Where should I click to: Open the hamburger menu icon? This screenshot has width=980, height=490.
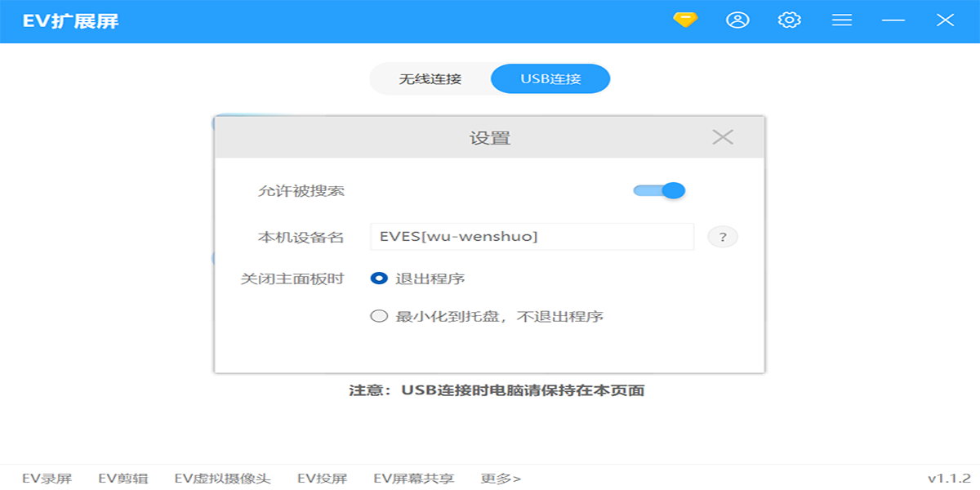pos(841,20)
